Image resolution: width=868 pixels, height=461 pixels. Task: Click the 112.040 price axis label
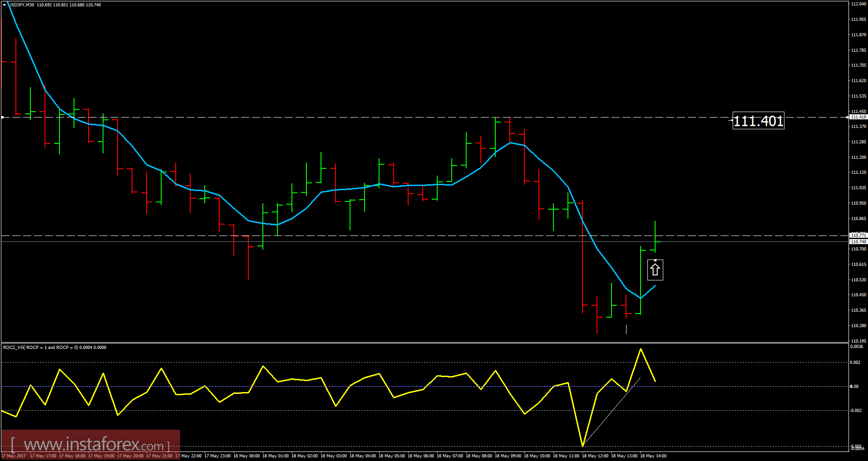coord(858,4)
